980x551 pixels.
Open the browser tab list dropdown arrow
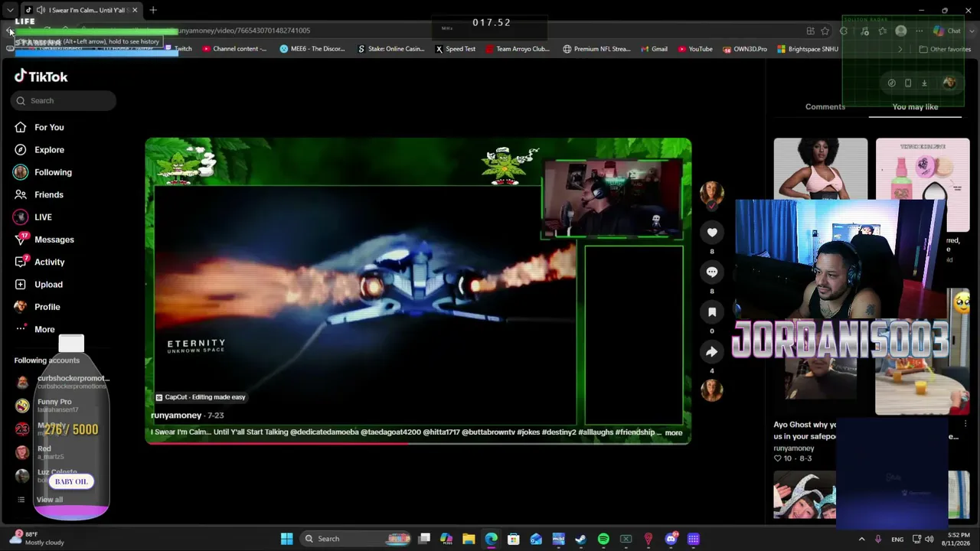[10, 10]
